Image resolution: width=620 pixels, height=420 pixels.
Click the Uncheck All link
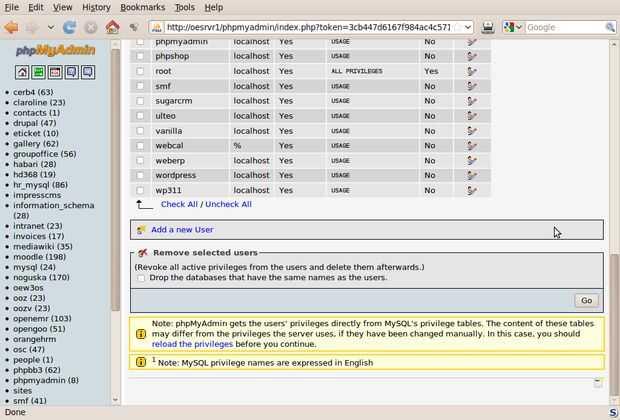228,204
